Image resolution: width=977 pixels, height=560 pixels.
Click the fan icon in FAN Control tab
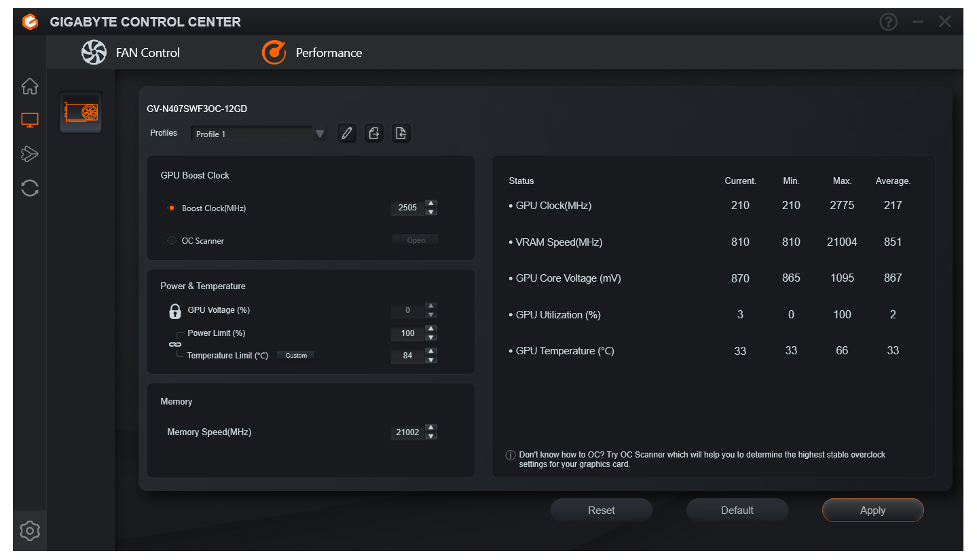tap(94, 52)
